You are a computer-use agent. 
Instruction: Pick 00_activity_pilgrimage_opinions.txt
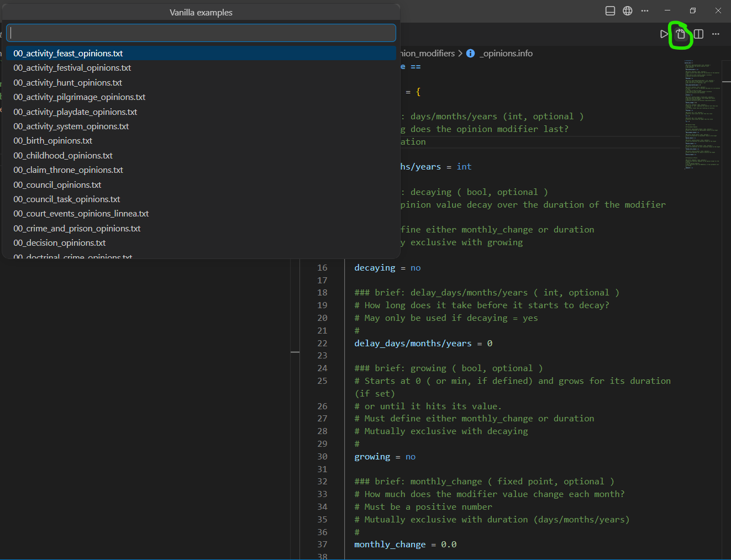point(201,97)
